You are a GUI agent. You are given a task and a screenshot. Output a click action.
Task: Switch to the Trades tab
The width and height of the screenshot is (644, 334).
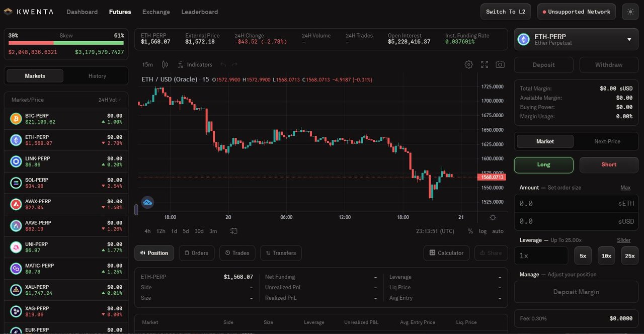coord(237,253)
